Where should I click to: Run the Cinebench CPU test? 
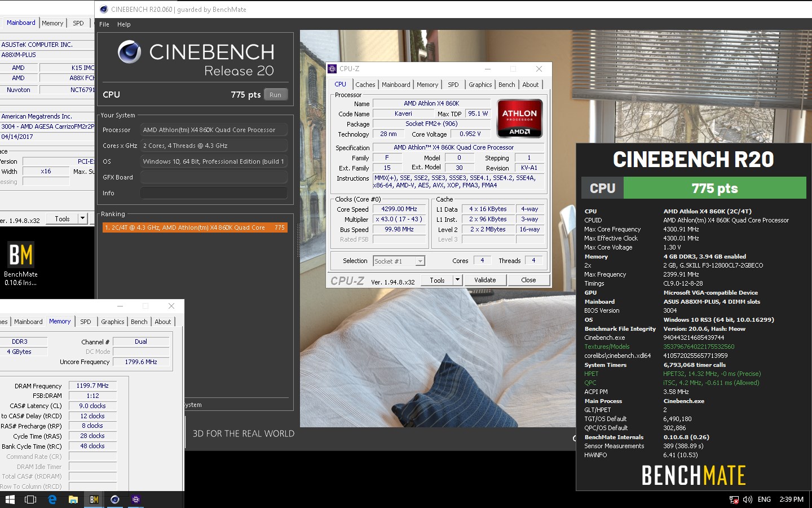[x=275, y=95]
